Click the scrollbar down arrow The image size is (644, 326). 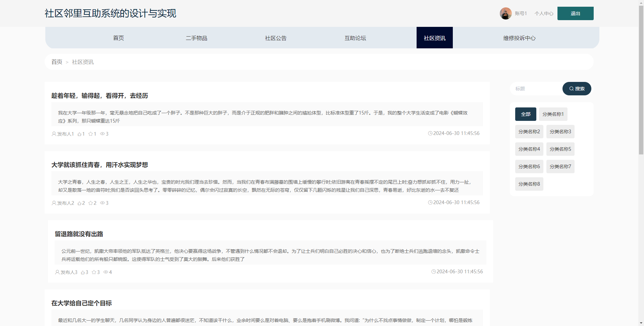click(x=641, y=323)
